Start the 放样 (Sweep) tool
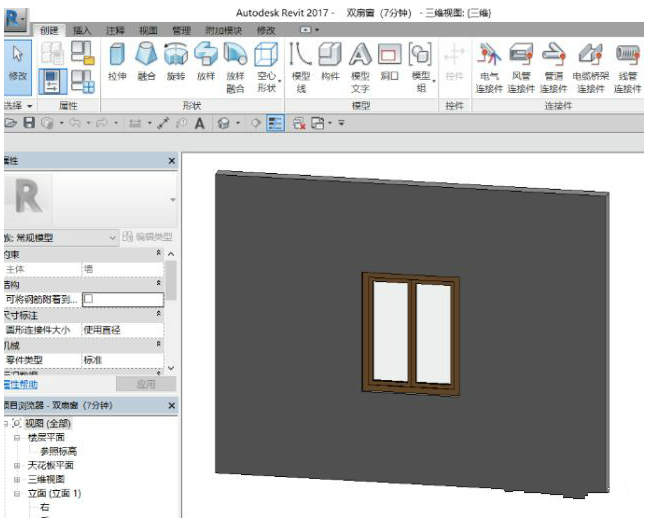651x527 pixels. (x=206, y=62)
